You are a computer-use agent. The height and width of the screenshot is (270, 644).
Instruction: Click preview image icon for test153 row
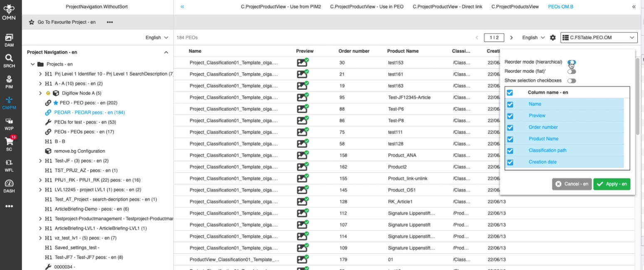tap(303, 62)
